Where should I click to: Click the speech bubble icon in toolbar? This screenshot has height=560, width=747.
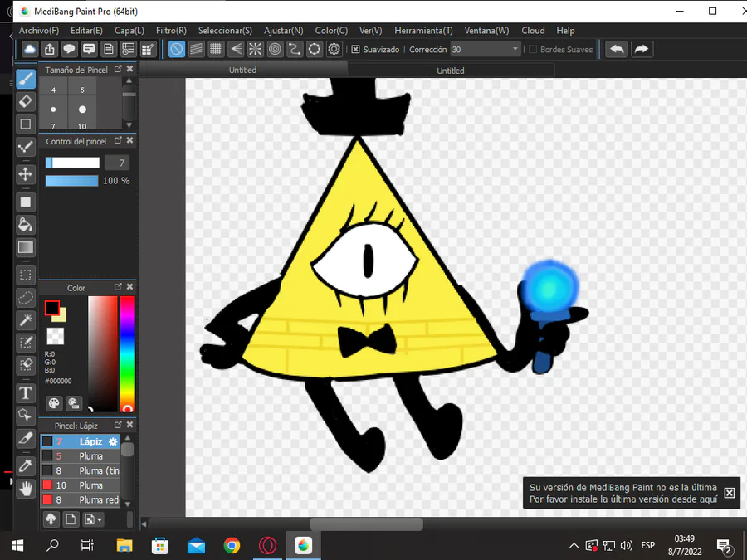(69, 49)
